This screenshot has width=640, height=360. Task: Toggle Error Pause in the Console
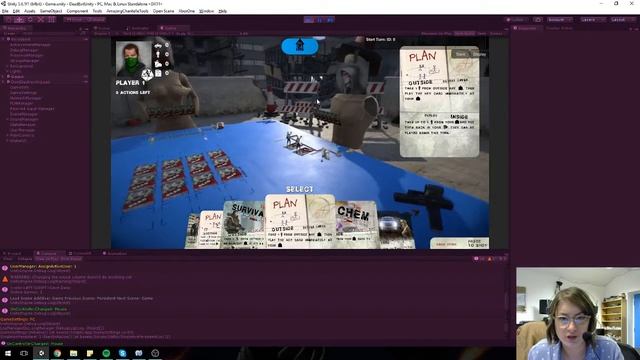click(71, 259)
